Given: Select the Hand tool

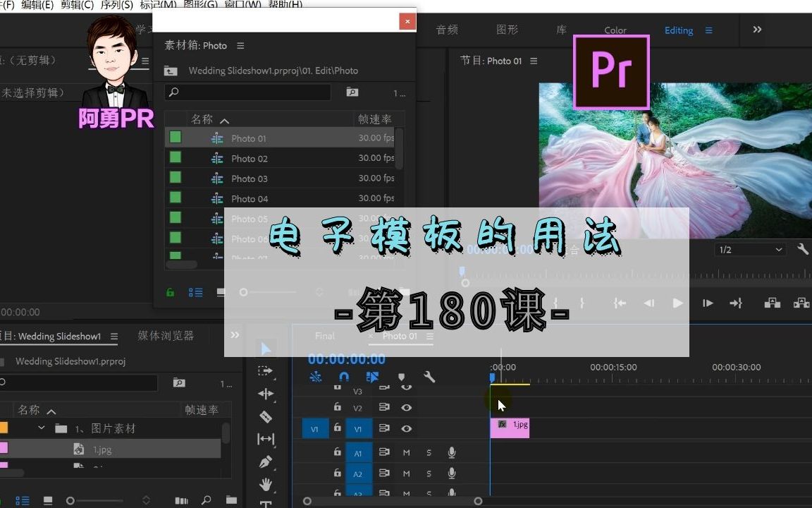Looking at the screenshot, I should coord(266,484).
